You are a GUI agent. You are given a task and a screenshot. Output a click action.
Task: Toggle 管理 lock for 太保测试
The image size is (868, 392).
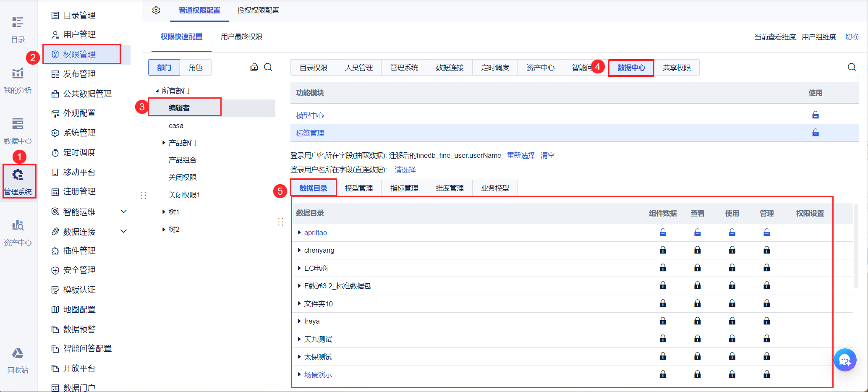coord(766,356)
